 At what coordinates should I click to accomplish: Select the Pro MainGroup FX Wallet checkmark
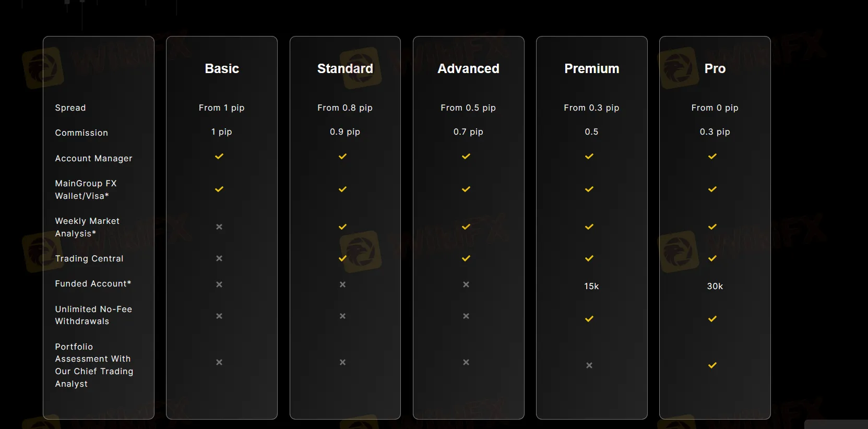coord(712,189)
